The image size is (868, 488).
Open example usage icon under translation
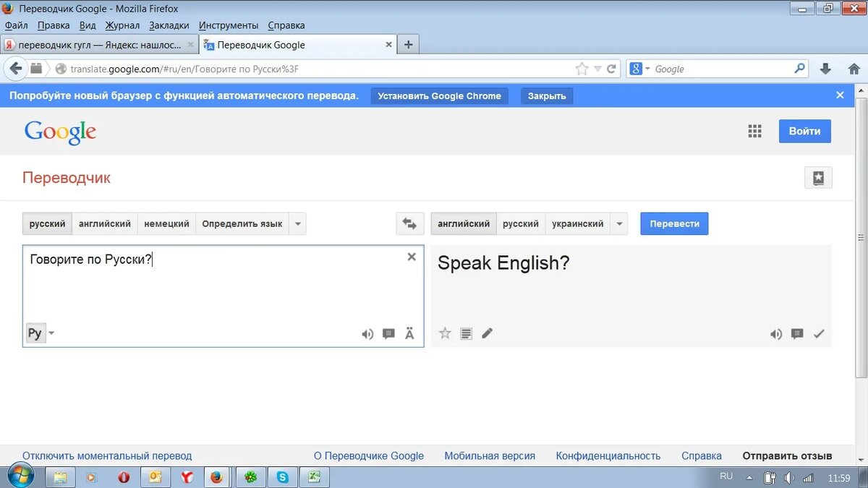tap(797, 334)
